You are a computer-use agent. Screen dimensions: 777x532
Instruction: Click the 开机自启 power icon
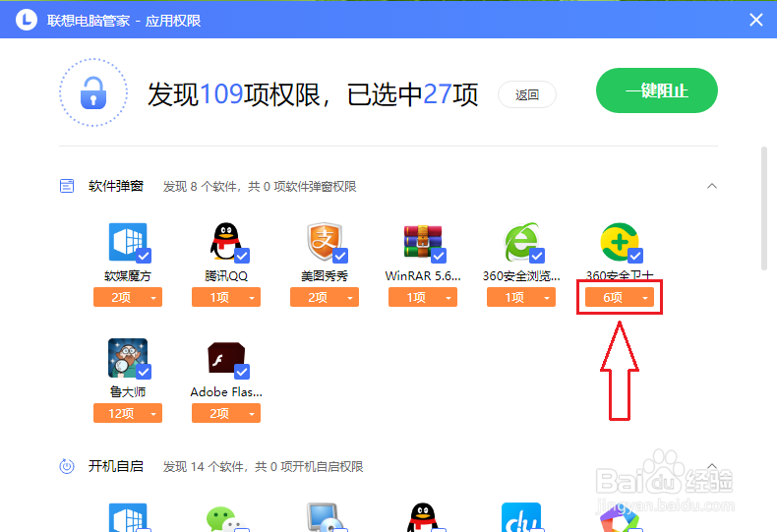click(67, 466)
